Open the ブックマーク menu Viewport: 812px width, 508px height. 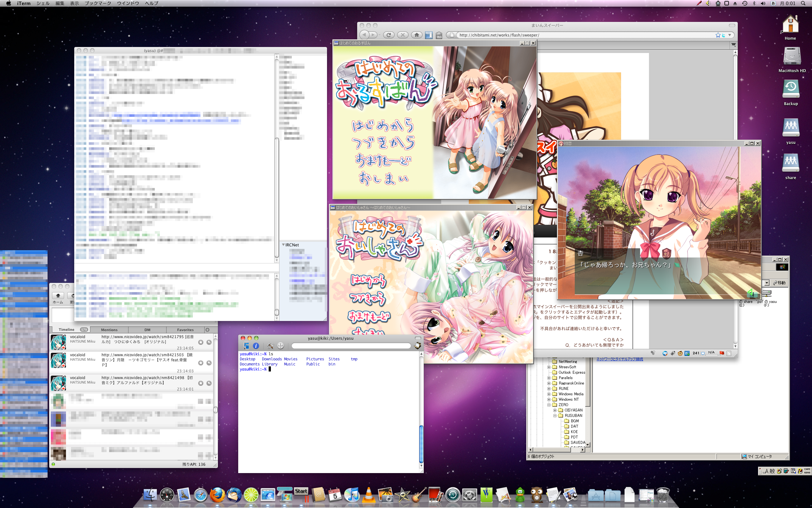[x=98, y=3]
